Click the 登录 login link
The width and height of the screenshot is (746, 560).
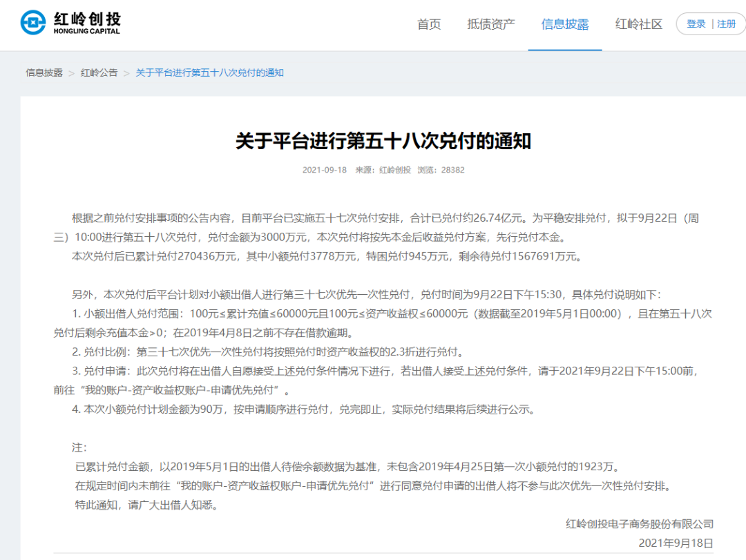click(695, 23)
